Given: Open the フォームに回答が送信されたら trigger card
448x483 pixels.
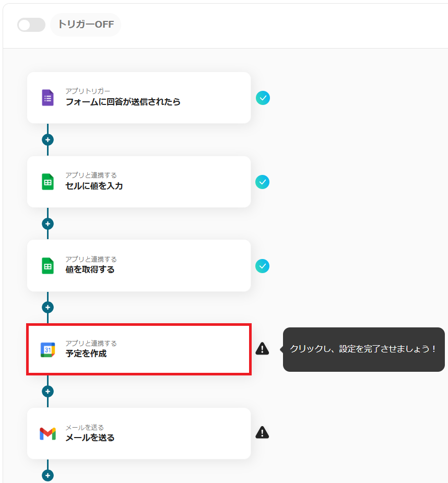Looking at the screenshot, I should coord(139,98).
